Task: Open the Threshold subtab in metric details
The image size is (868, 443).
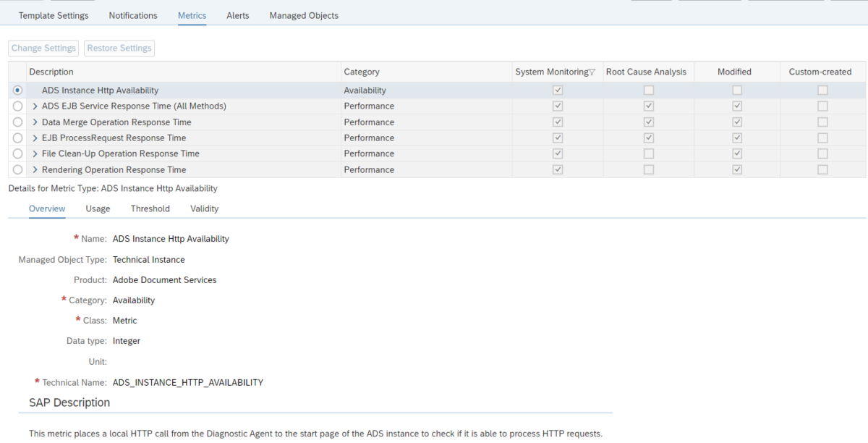Action: pos(150,208)
